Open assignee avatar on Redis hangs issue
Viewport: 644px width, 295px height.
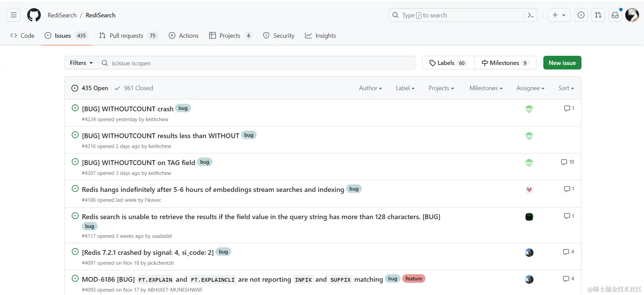(x=529, y=190)
